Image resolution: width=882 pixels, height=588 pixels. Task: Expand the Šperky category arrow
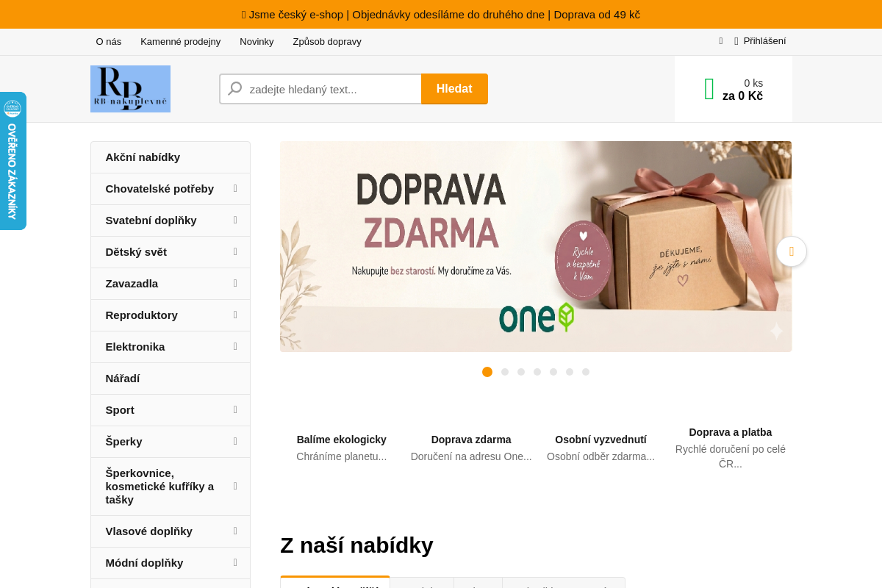[x=235, y=442]
